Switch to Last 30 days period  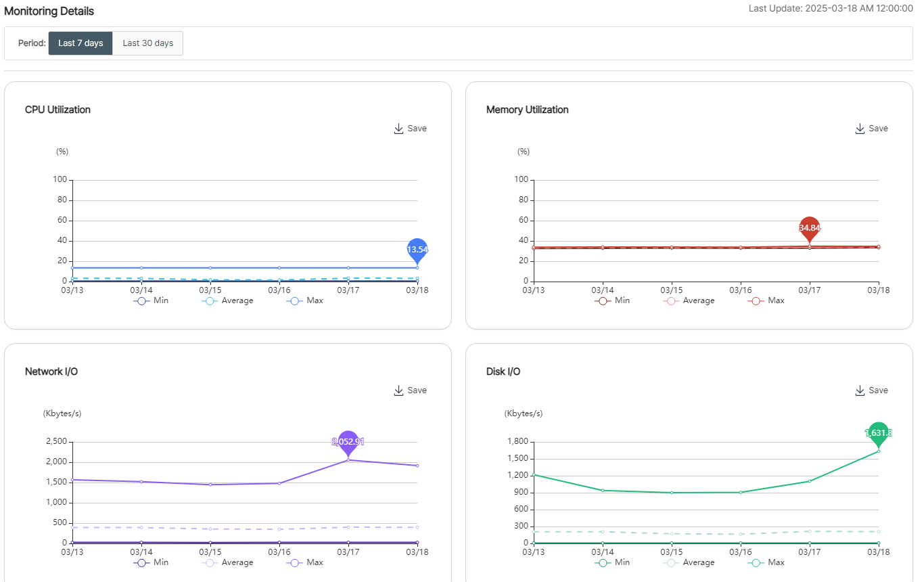(x=147, y=43)
